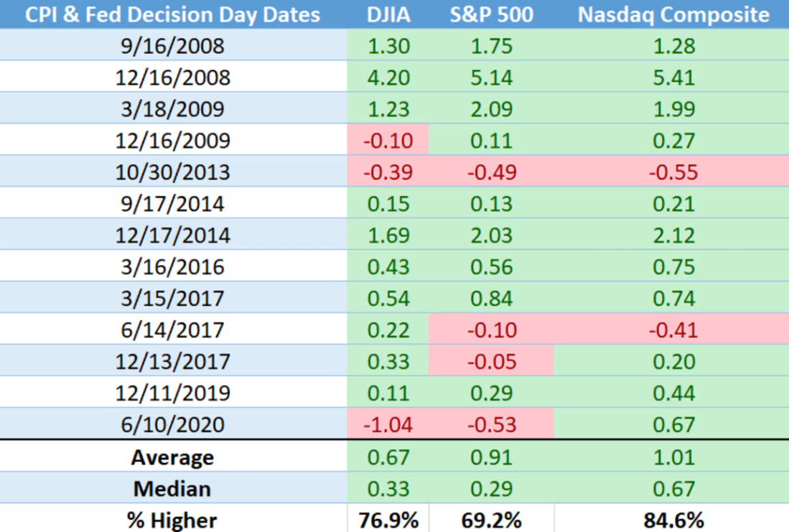Click the 10/30/2013 date cell
Image resolution: width=789 pixels, height=532 pixels.
(172, 172)
